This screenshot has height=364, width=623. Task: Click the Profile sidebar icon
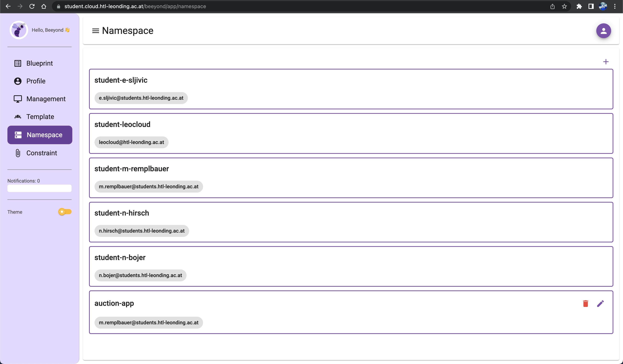18,81
